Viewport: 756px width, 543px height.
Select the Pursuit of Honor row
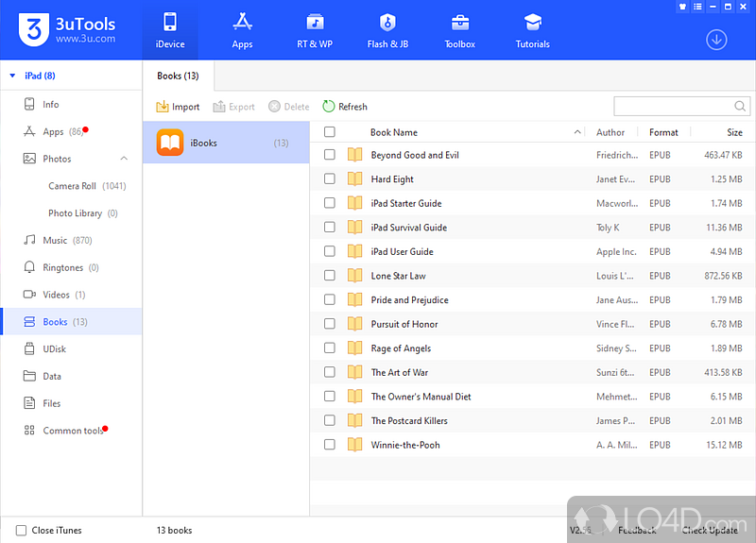[532, 324]
